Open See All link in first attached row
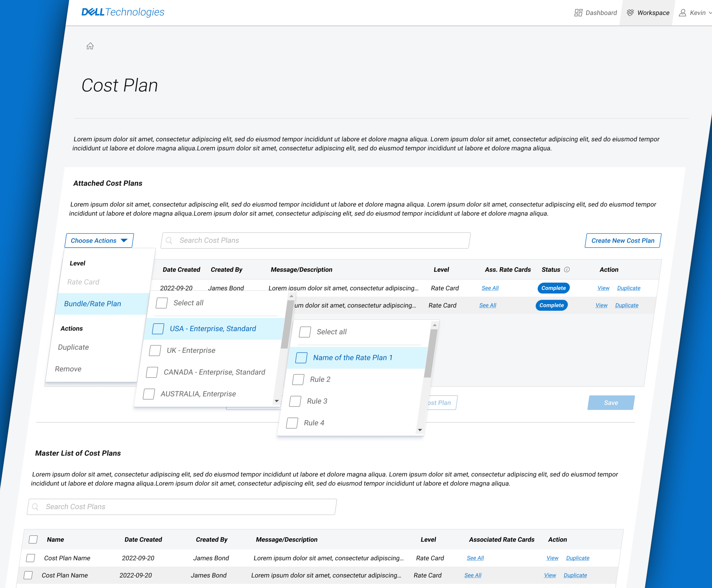Image resolution: width=712 pixels, height=588 pixels. pos(490,288)
